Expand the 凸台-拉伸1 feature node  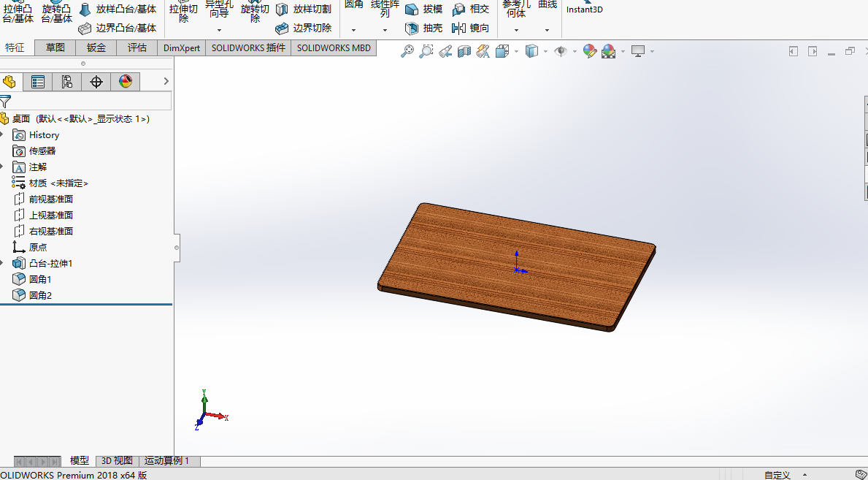point(3,264)
